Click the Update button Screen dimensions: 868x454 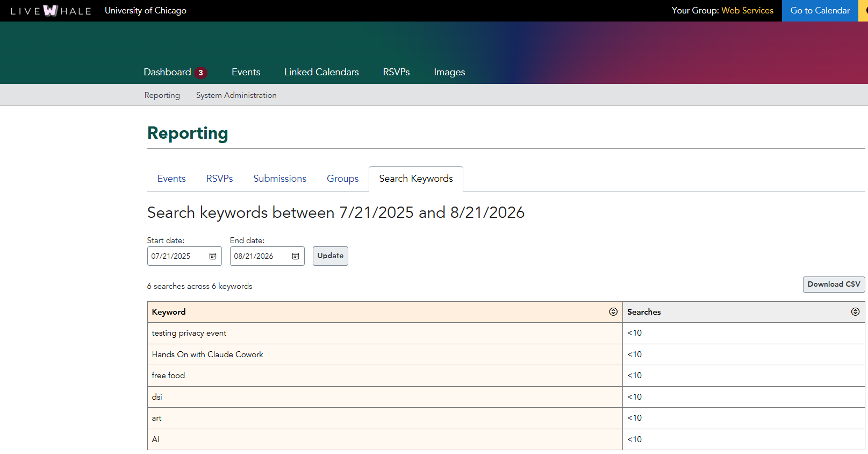pos(330,256)
